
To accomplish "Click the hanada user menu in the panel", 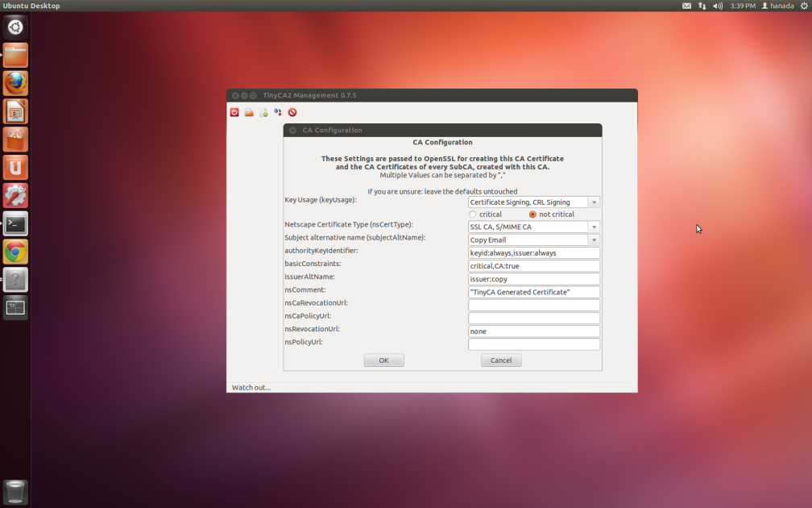I will tap(776, 6).
